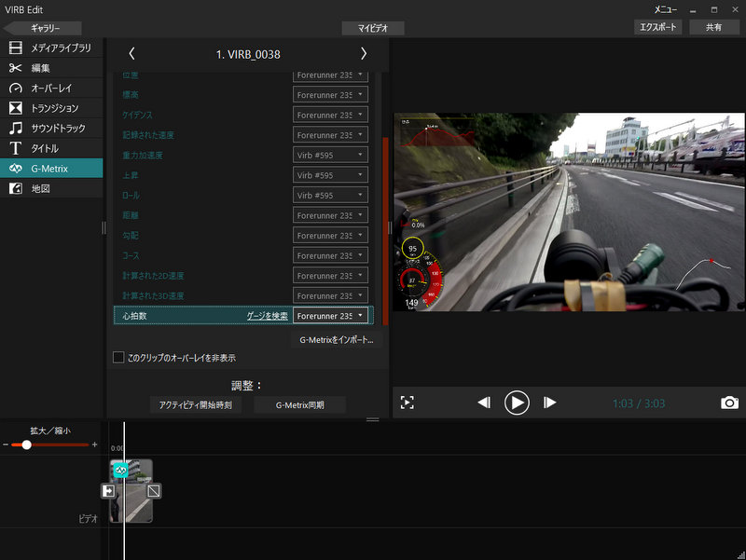Select the 心拍数 data row
Screen dimensions: 746x560
coord(243,316)
